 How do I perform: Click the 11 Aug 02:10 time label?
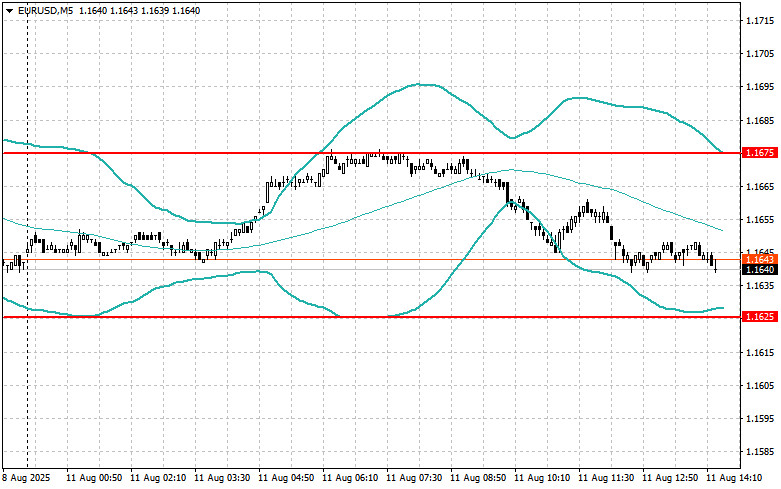click(158, 478)
